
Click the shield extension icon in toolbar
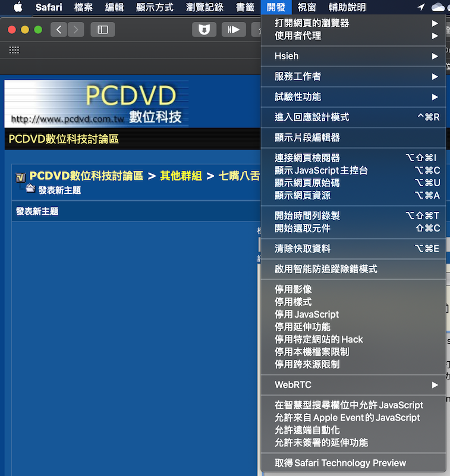coord(204,29)
